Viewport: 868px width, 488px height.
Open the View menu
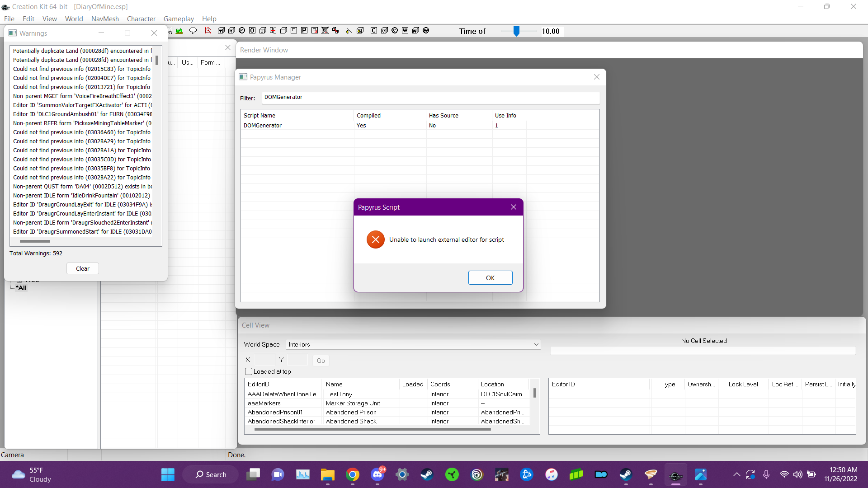coord(50,19)
